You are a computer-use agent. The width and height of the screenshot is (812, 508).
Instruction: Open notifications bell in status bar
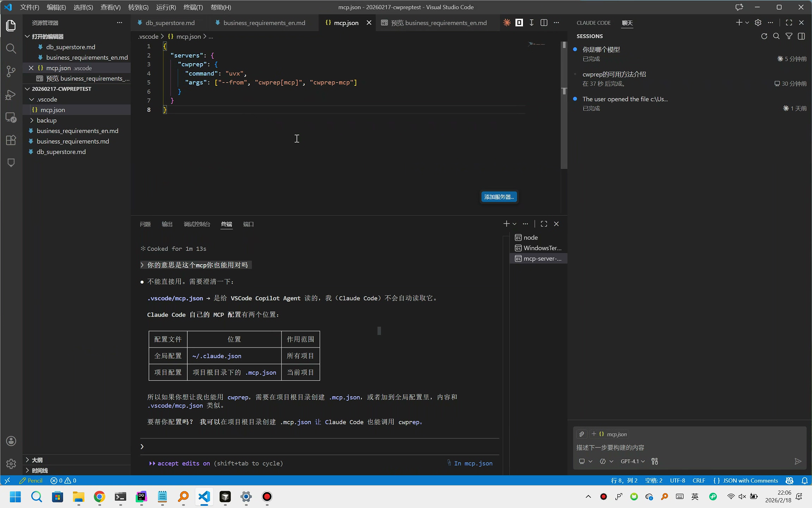(805, 480)
